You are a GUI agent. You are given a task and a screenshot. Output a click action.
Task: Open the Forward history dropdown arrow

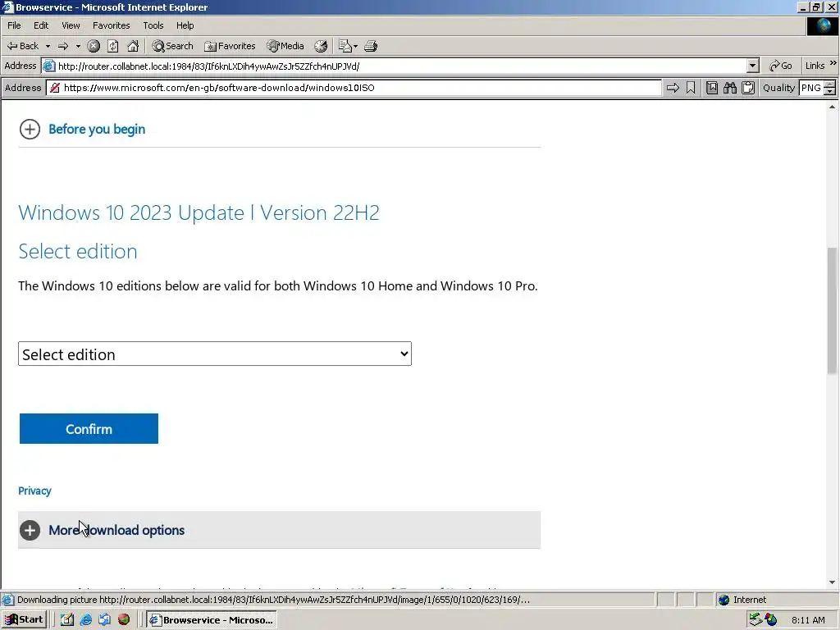tap(78, 47)
